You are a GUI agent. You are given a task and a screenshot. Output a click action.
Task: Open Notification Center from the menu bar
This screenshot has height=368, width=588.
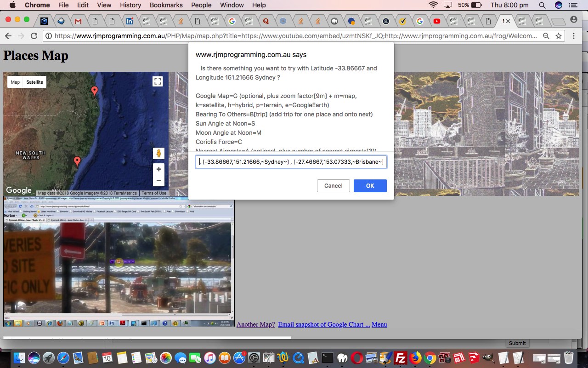[x=572, y=5]
